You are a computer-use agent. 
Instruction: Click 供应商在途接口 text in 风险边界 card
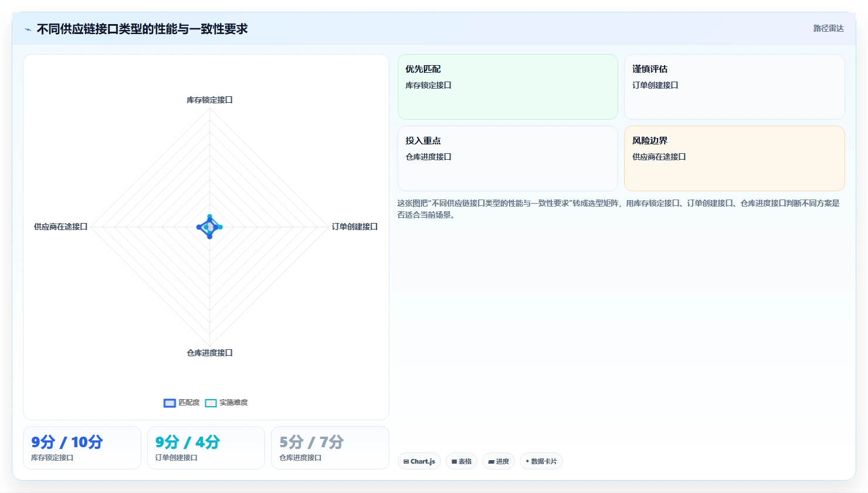tap(659, 157)
